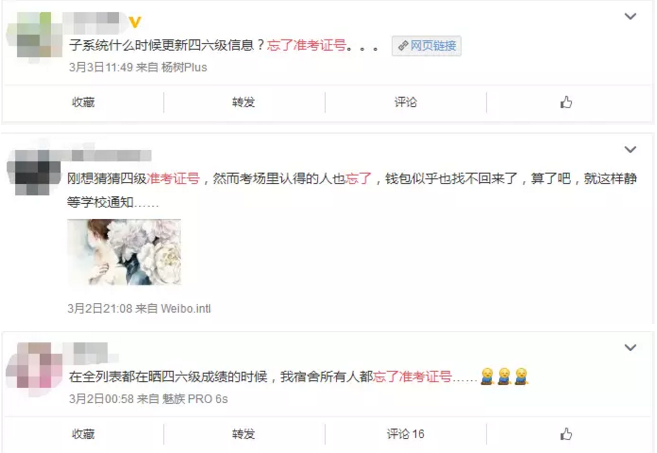Open 评论 on the first post
Screen dimensions: 657x453
405,102
